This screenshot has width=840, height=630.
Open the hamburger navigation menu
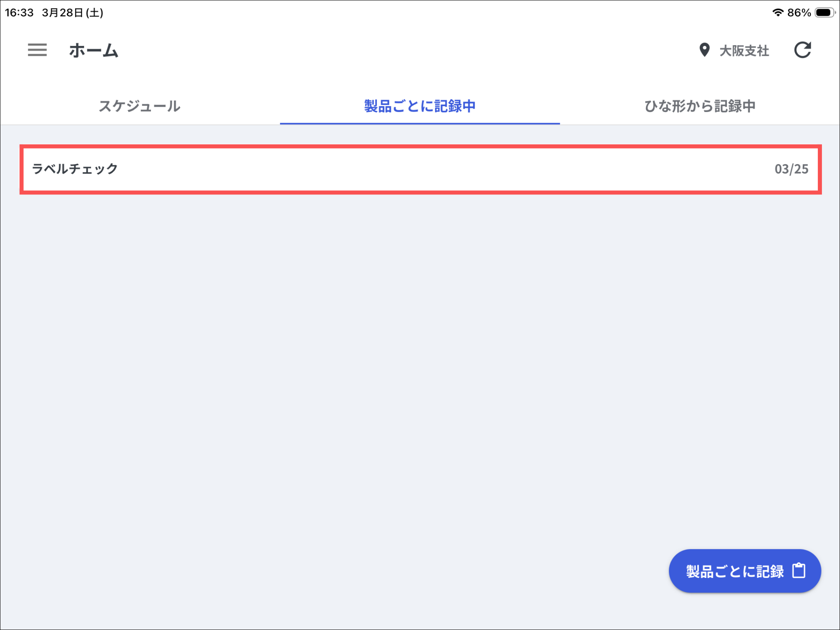click(37, 50)
